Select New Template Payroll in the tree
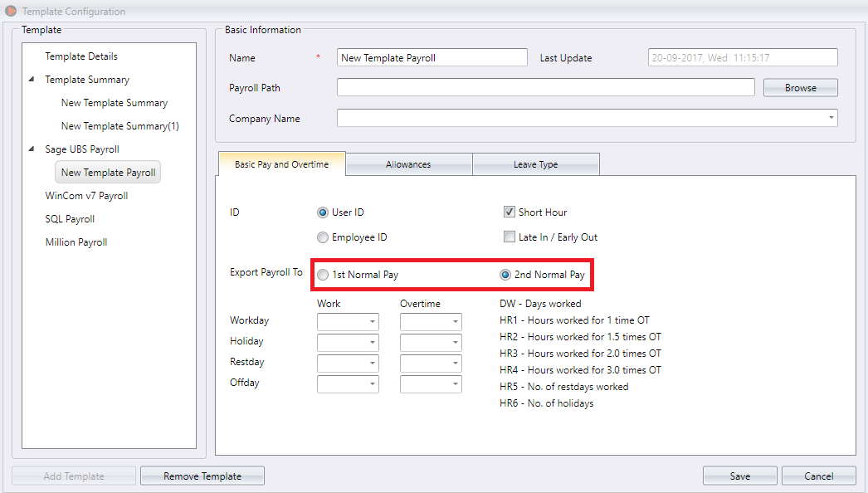Image resolution: width=868 pixels, height=493 pixels. coord(108,173)
